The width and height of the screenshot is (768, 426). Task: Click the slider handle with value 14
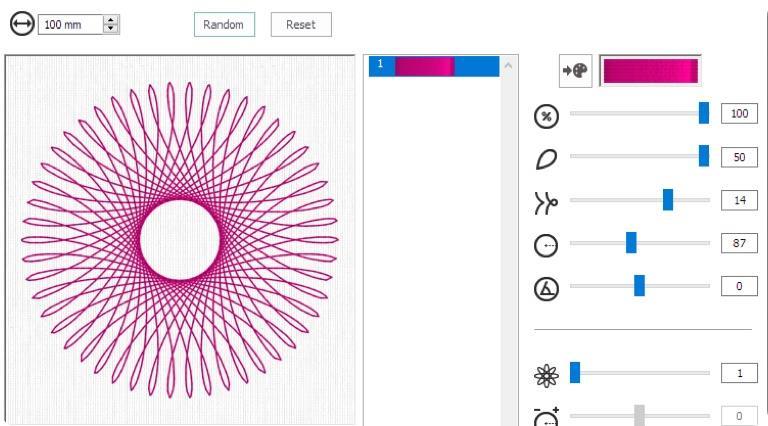pyautogui.click(x=668, y=200)
